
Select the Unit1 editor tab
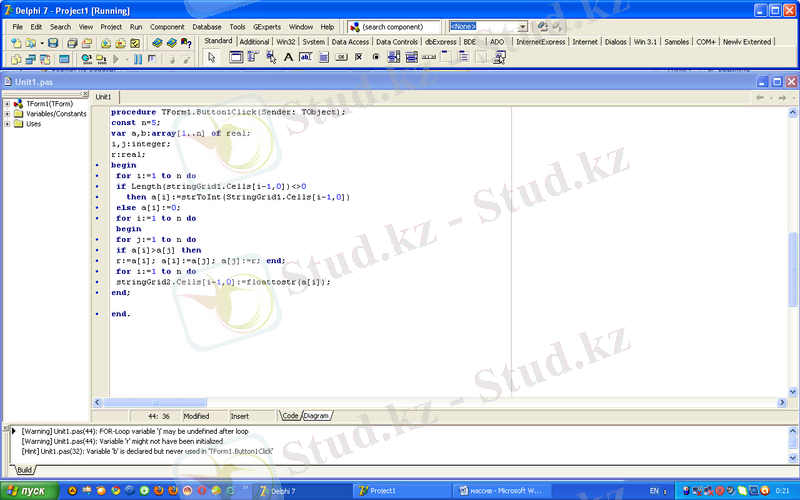coord(104,97)
